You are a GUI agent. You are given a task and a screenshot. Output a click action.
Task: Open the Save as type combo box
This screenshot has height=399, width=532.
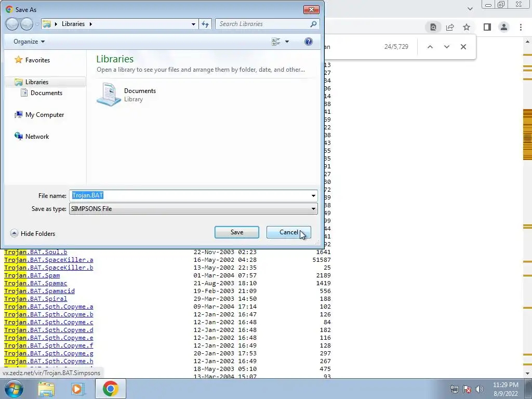click(193, 209)
